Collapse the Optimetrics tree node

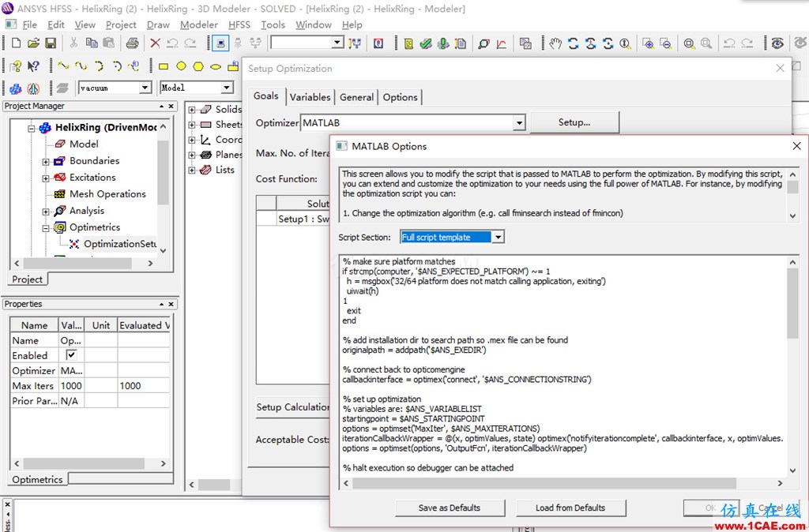[45, 228]
